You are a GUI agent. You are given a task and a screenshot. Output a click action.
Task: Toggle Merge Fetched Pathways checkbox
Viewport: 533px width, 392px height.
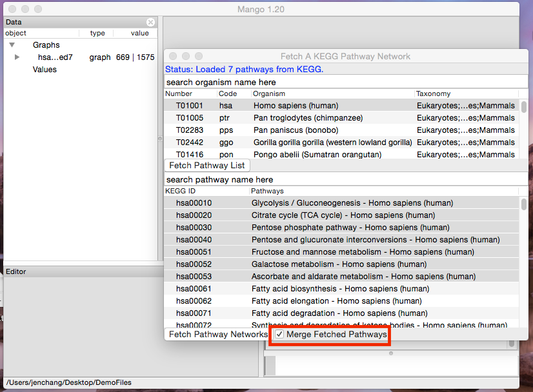coord(279,334)
